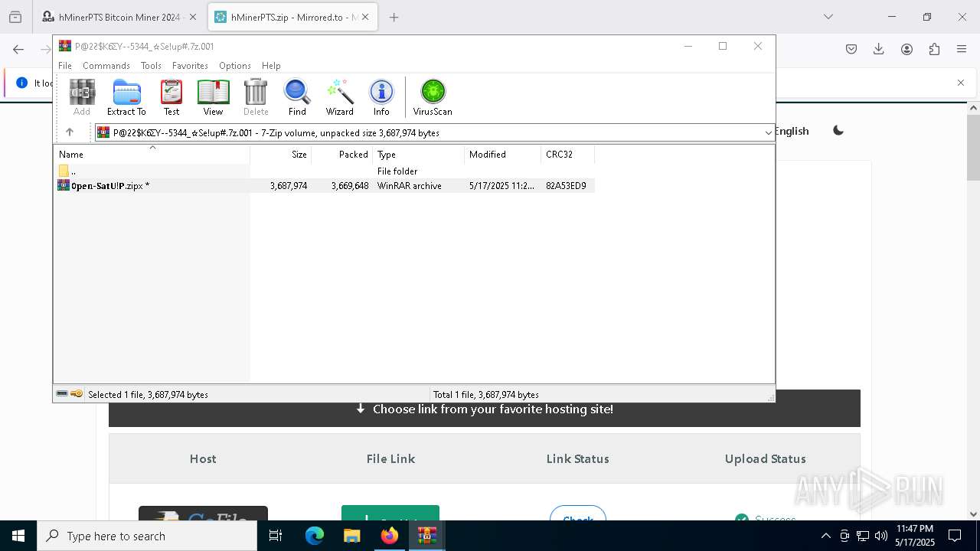The width and height of the screenshot is (980, 551).
Task: Run VirusScan on the archive
Action: (433, 98)
